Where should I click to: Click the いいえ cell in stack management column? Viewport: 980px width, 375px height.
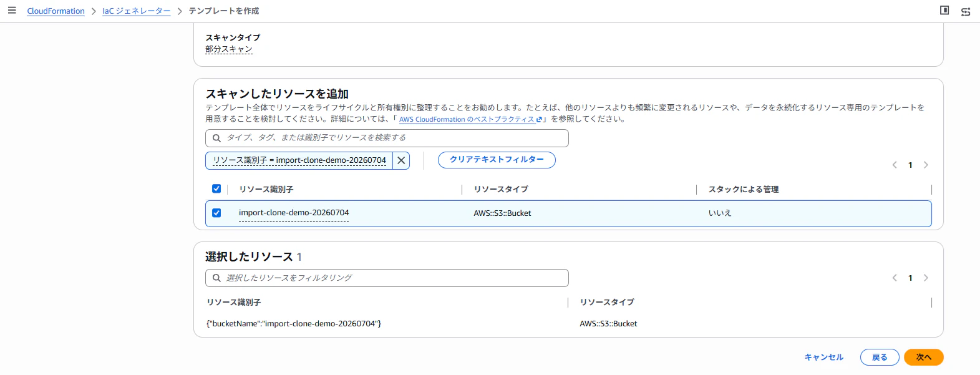[720, 213]
